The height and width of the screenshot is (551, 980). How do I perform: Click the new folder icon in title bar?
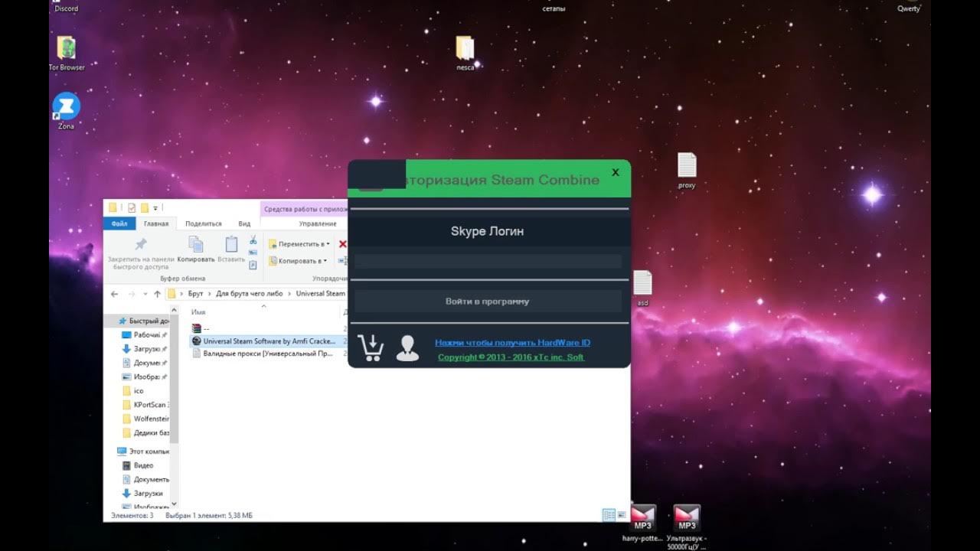click(x=144, y=207)
